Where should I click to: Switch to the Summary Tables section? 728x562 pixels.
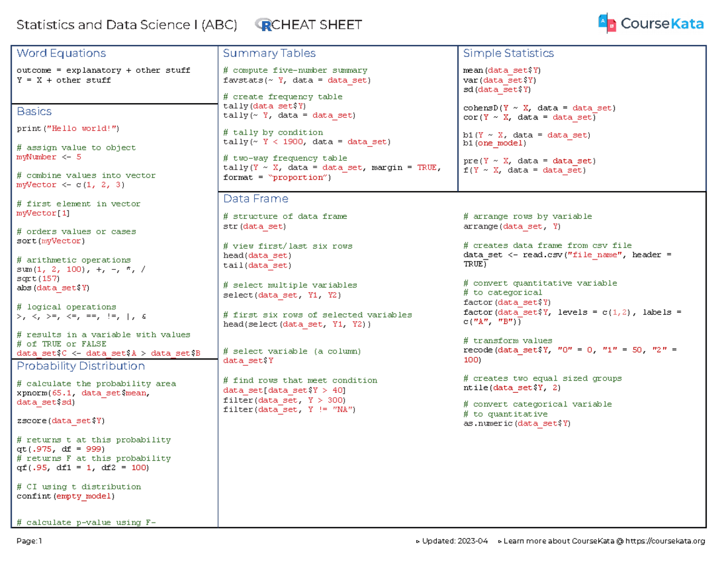(269, 53)
